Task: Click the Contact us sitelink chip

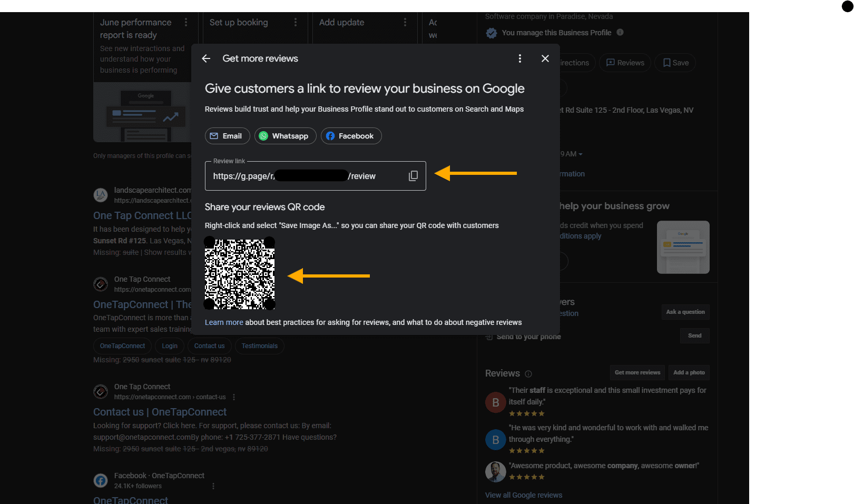Action: [x=209, y=346]
